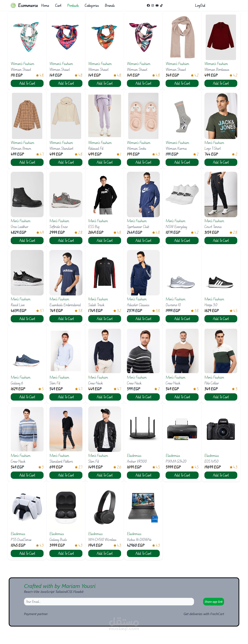Click the LogOut link

click(200, 5)
